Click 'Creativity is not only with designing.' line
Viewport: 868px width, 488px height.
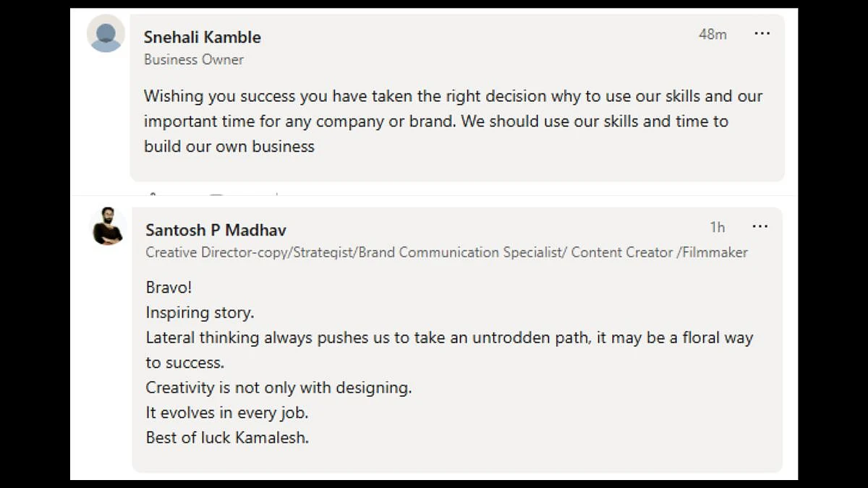[278, 388]
